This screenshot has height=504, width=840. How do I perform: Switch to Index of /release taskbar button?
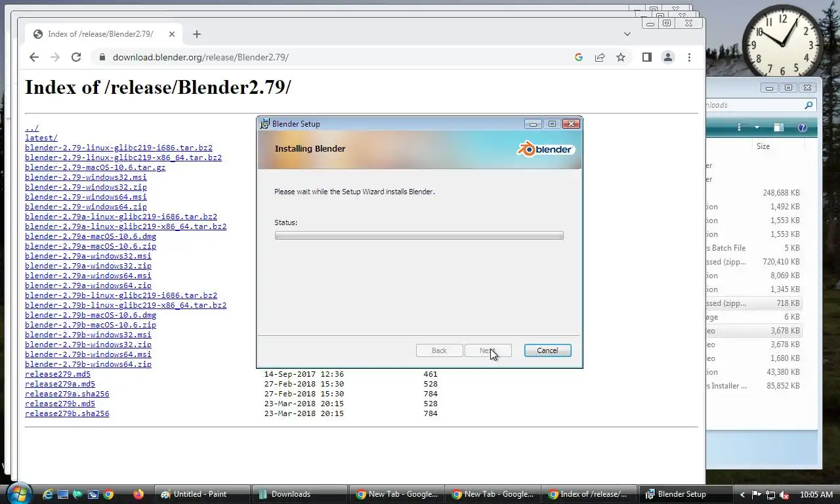click(589, 494)
